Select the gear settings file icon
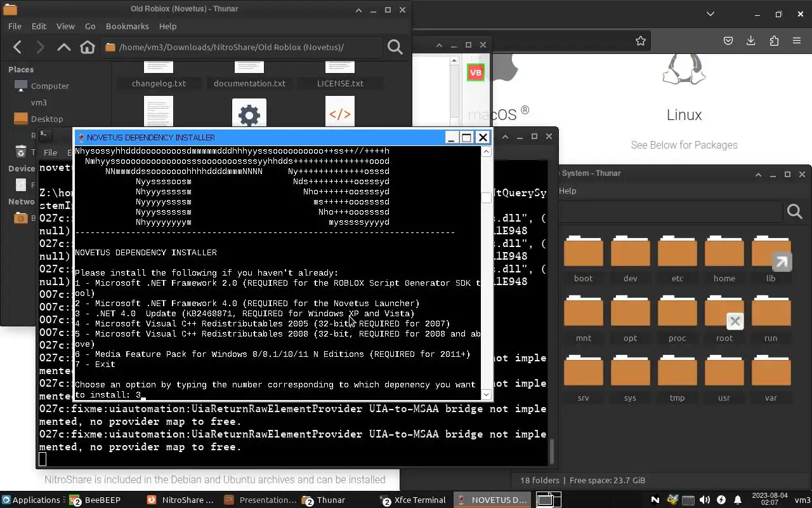Viewport: 812px width, 508px height. [x=249, y=113]
